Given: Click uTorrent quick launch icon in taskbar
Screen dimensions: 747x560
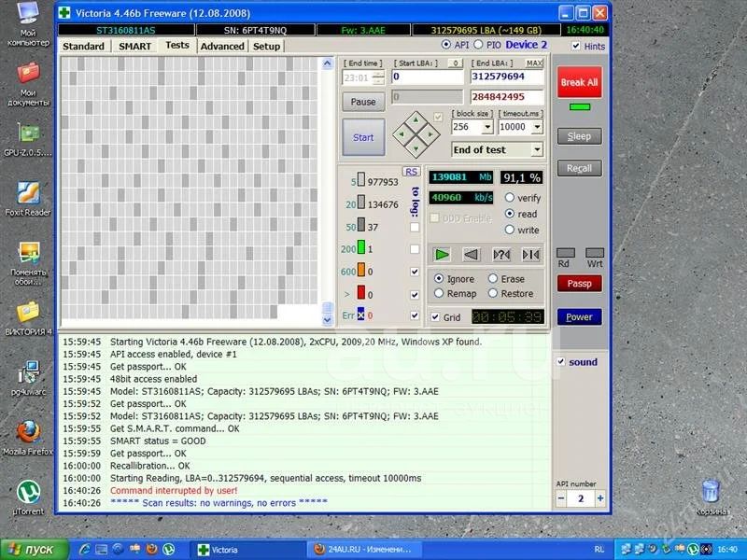Looking at the screenshot, I should coord(169,549).
